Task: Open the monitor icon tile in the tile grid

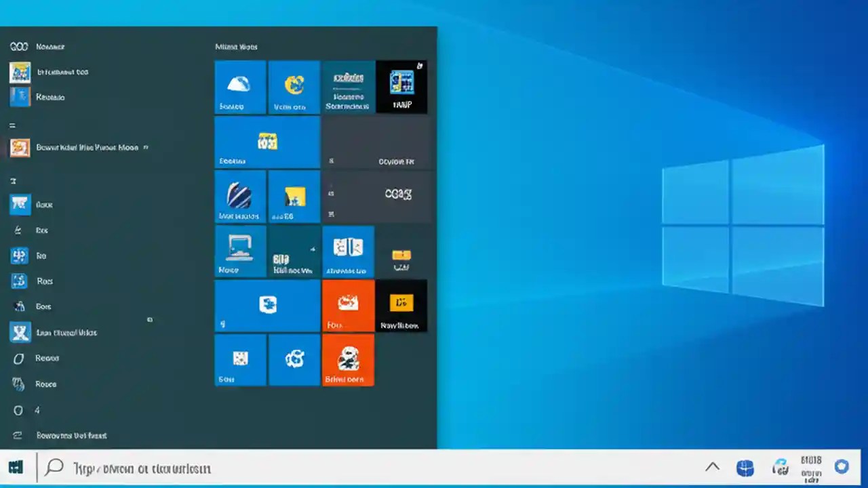Action: (240, 251)
